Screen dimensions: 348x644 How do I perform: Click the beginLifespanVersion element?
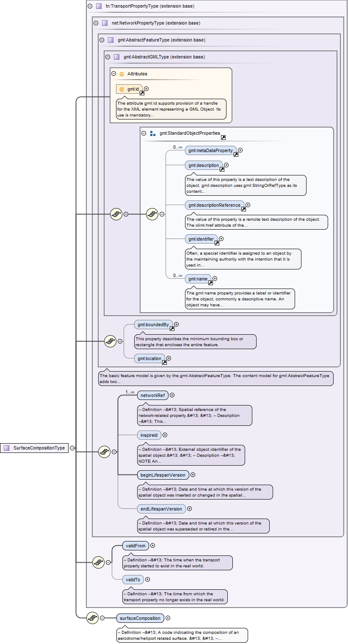tap(163, 475)
